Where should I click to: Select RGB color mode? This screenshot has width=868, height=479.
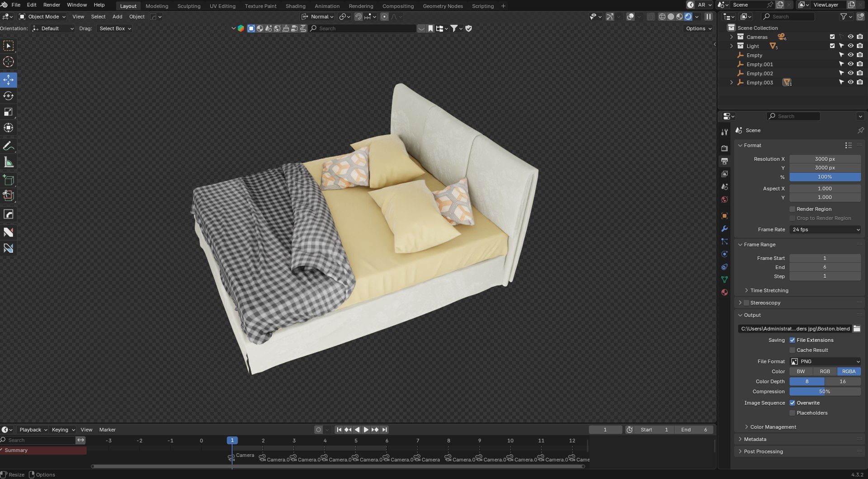pos(825,371)
